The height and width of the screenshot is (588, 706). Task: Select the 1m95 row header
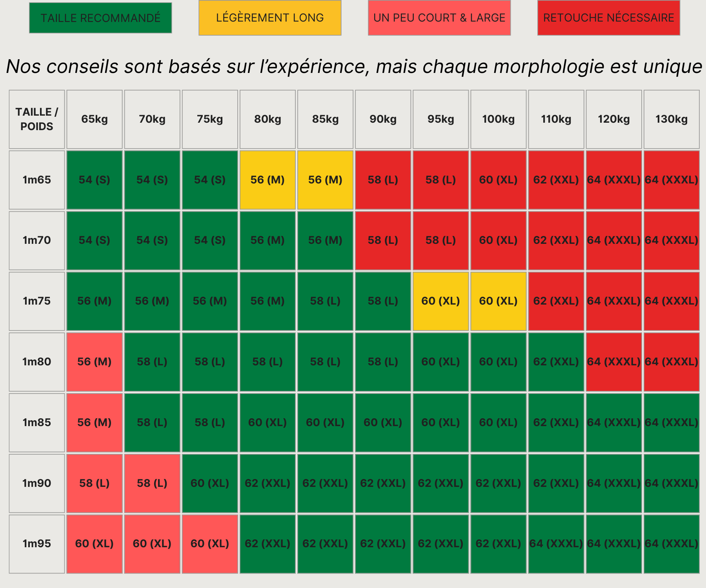pyautogui.click(x=37, y=544)
